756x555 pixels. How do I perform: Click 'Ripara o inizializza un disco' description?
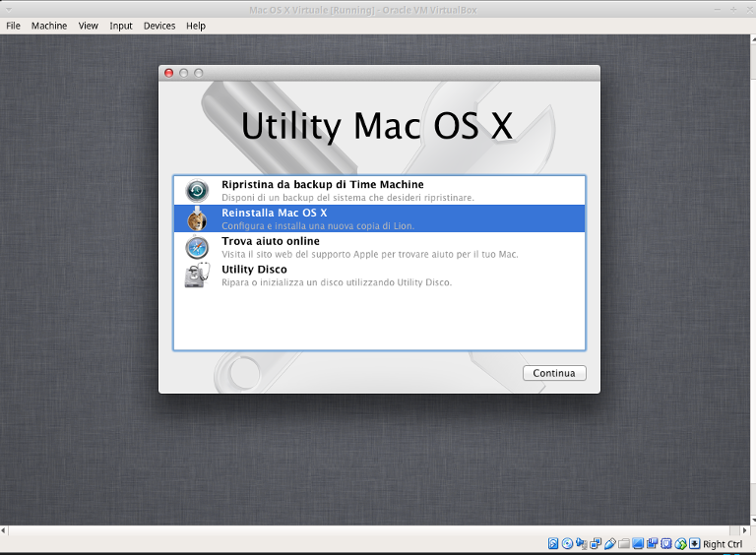tap(337, 282)
